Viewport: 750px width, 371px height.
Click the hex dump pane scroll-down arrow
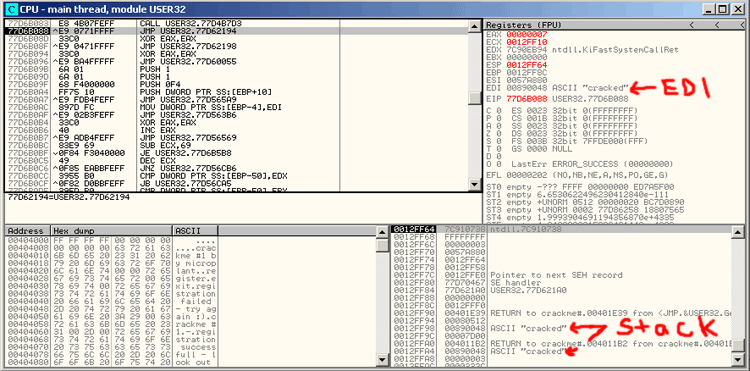tap(383, 361)
